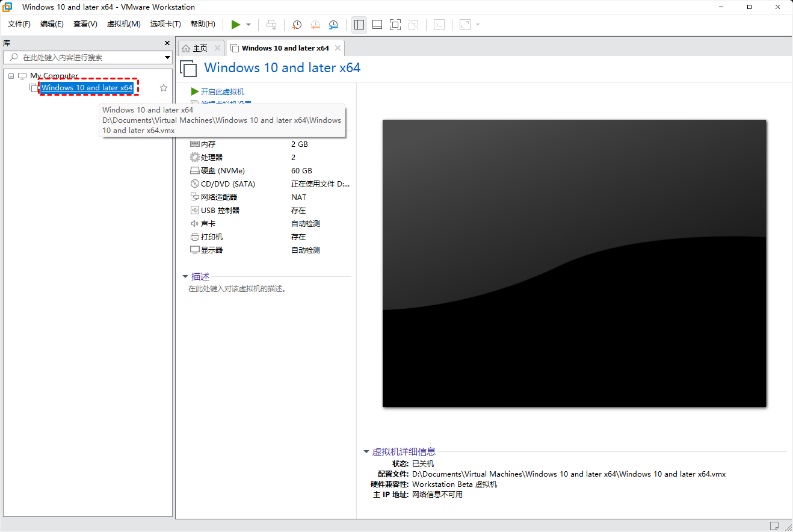Open the library search filter dropdown
Image resolution: width=793 pixels, height=532 pixels.
167,58
